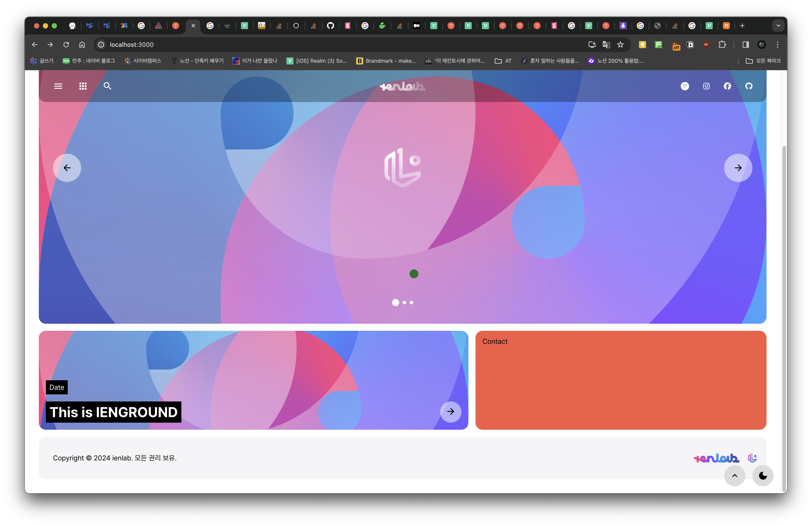Click the search magnifier in site header
This screenshot has height=526, width=812.
coord(107,86)
